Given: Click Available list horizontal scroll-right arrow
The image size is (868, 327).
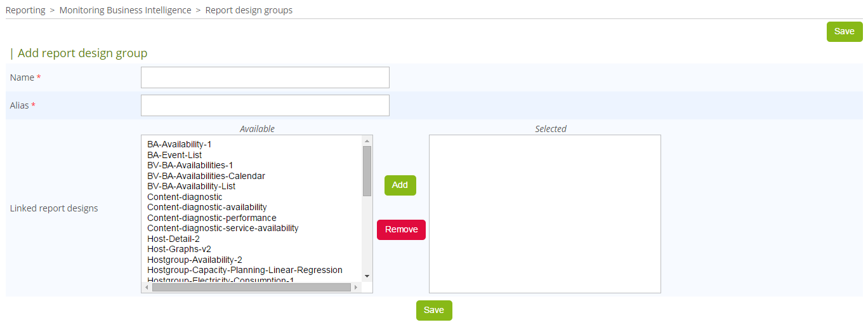Looking at the screenshot, I should tap(356, 288).
